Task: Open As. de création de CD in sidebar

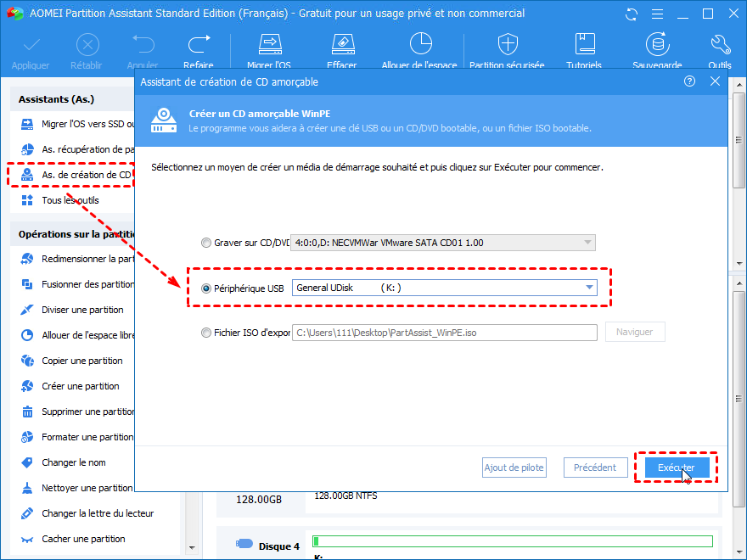Action: click(x=76, y=175)
